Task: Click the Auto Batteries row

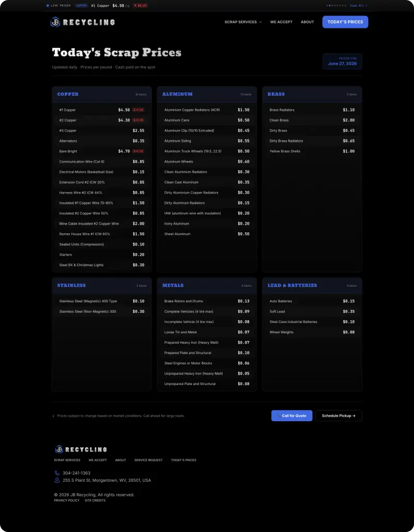Action: pos(312,301)
